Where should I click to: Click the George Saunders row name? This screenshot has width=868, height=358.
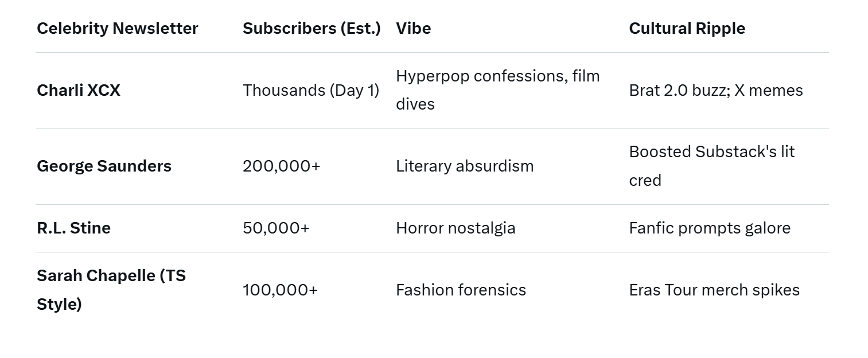pyautogui.click(x=104, y=166)
